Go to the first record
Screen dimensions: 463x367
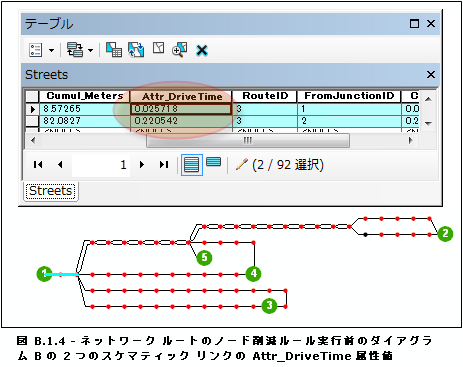(38, 164)
